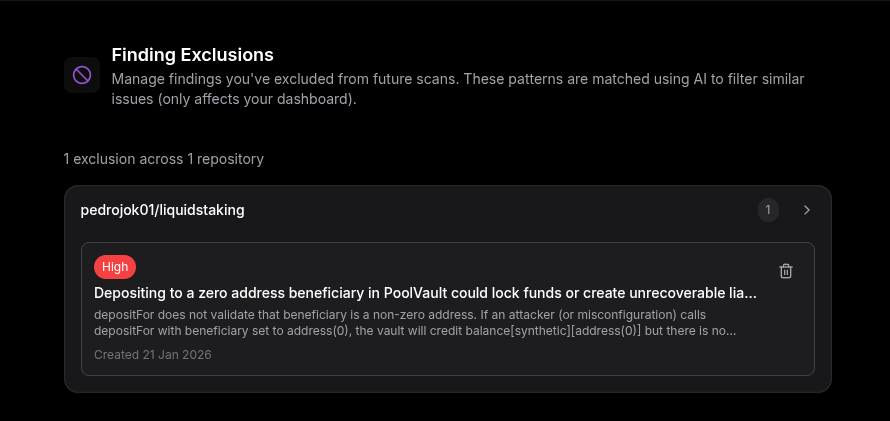Click '1 exclusion across 1 repository' summary
Screen dimensions: 890x421
coord(163,159)
